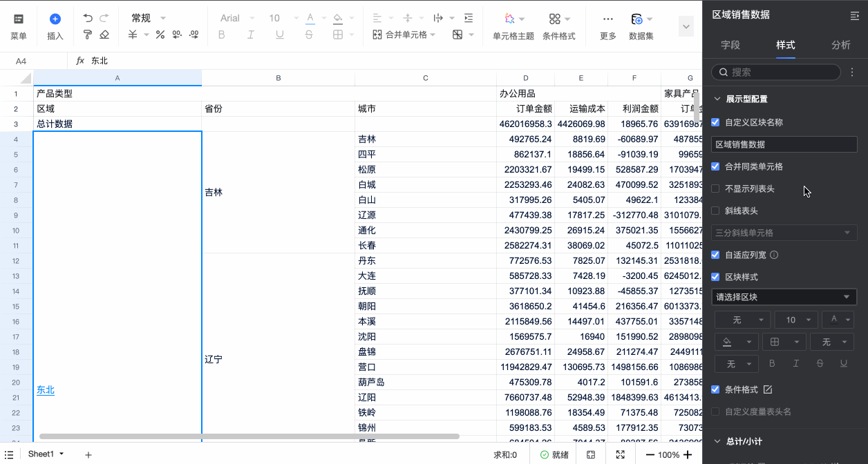Decrease decimal places

177,35
